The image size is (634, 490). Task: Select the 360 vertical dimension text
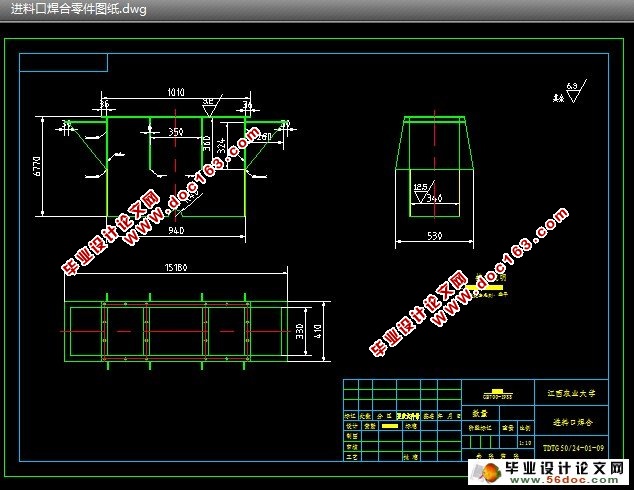pos(207,144)
